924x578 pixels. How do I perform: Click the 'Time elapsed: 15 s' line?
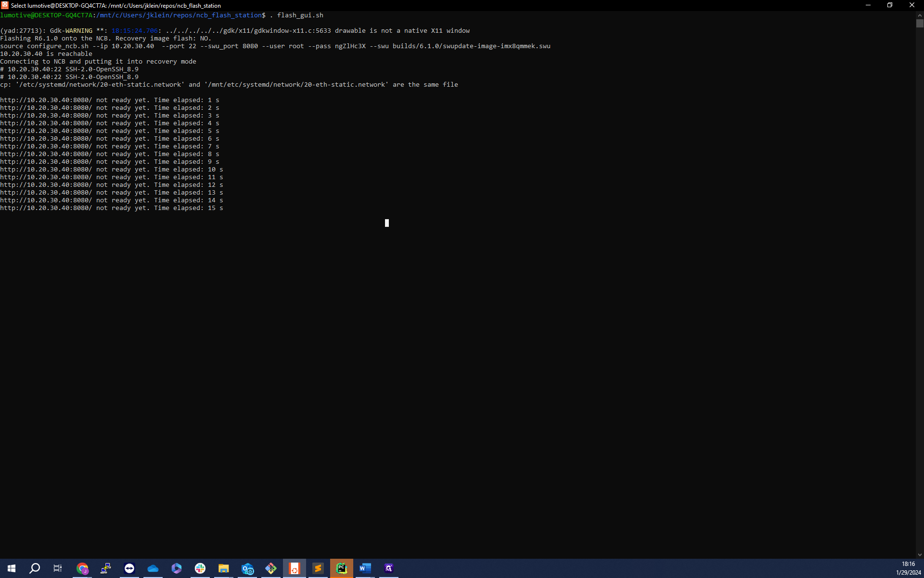(112, 208)
